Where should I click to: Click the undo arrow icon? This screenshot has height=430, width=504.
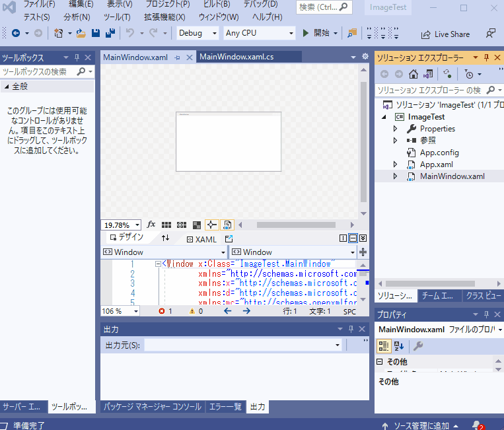(x=130, y=33)
